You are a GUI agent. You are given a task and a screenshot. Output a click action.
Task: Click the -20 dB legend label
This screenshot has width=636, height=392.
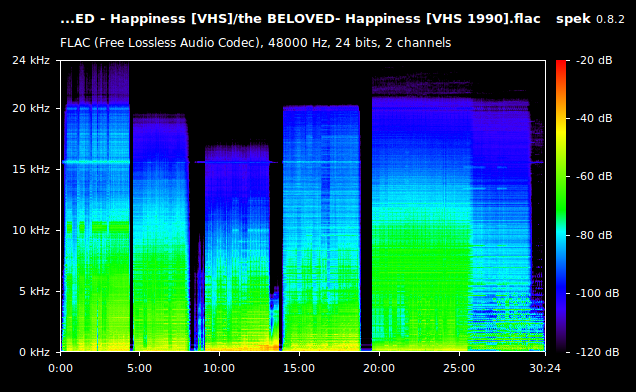click(594, 60)
